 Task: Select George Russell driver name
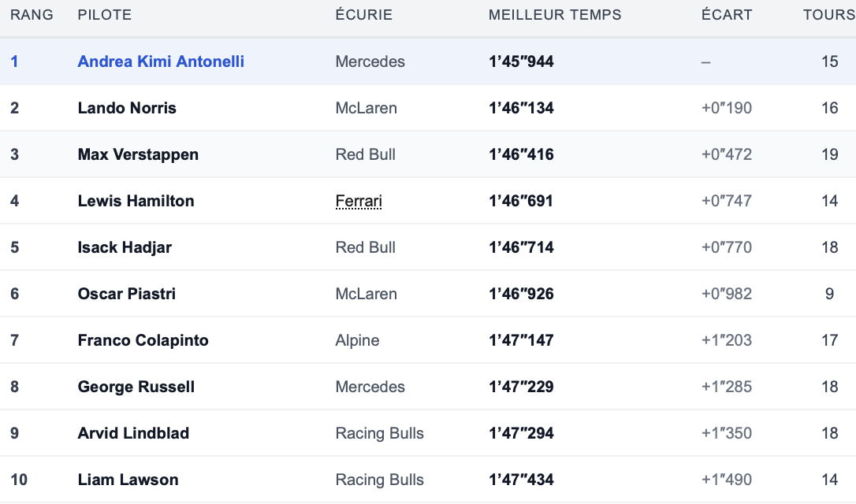136,387
